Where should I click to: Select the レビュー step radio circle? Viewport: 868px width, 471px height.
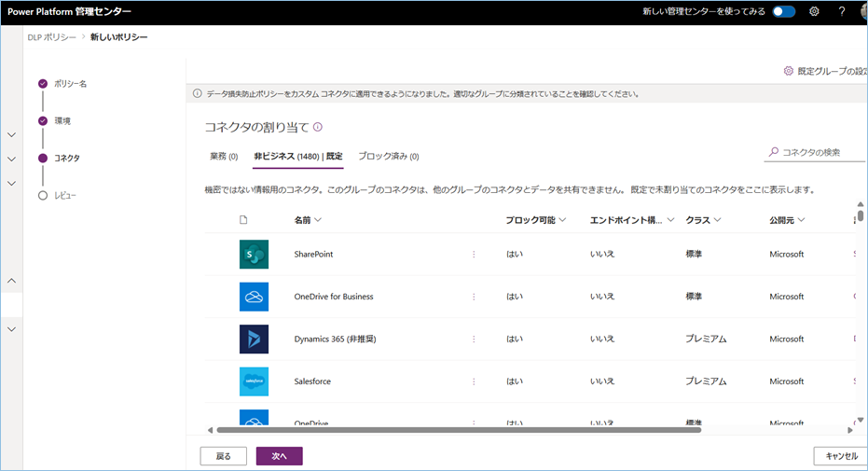pos(43,196)
